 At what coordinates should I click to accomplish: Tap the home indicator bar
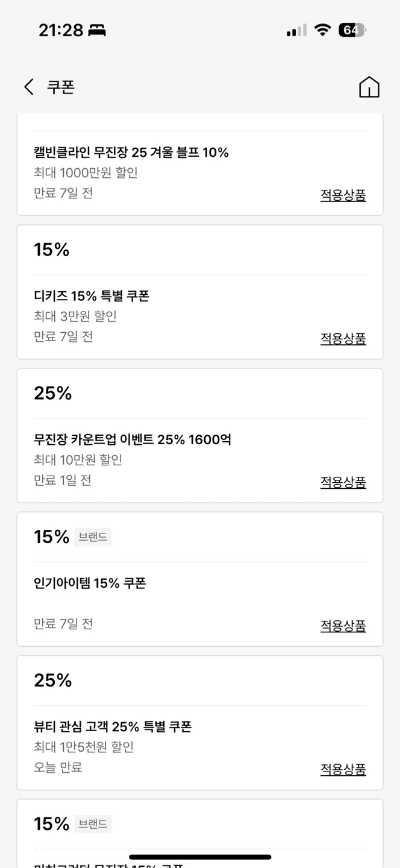[x=200, y=857]
